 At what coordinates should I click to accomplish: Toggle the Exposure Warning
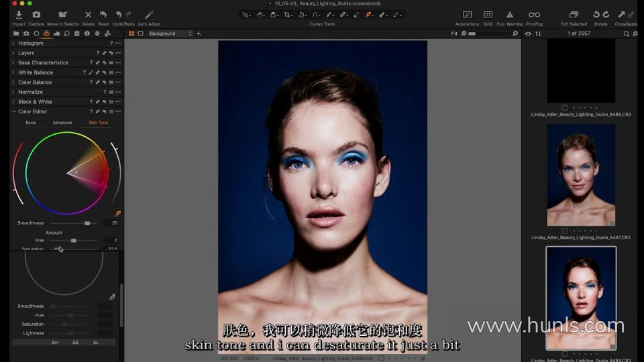510,15
